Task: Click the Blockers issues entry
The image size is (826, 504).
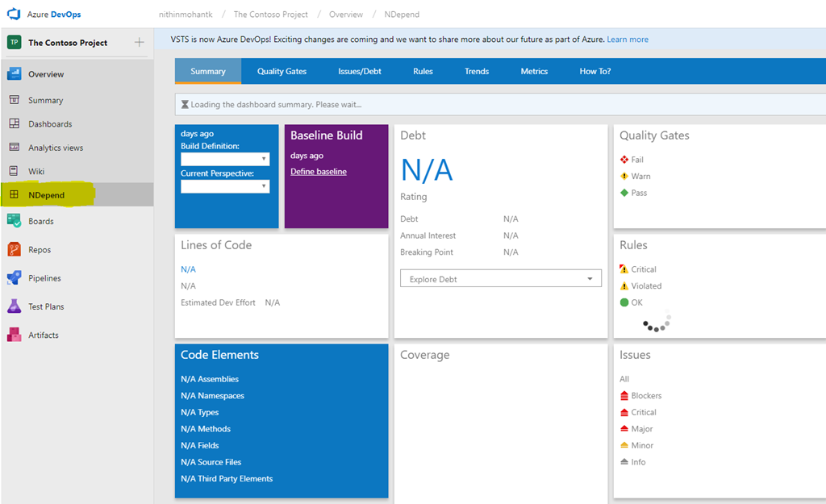Action: [645, 396]
